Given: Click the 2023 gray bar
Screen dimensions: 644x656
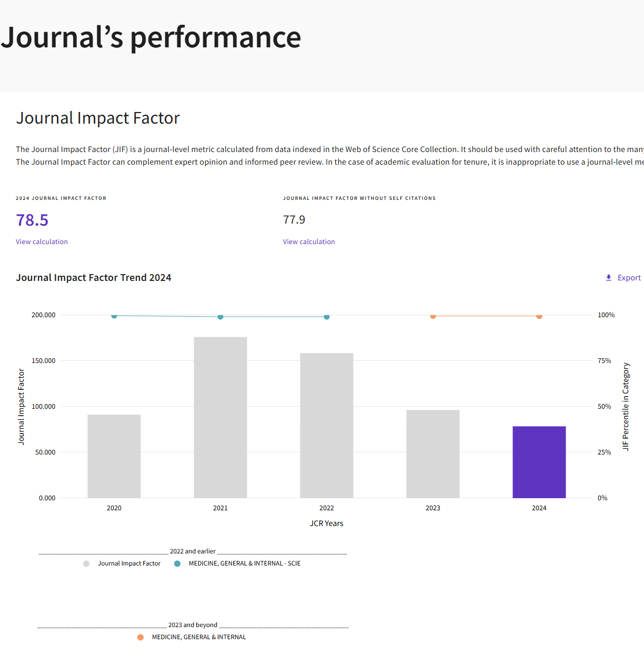Looking at the screenshot, I should [x=433, y=453].
